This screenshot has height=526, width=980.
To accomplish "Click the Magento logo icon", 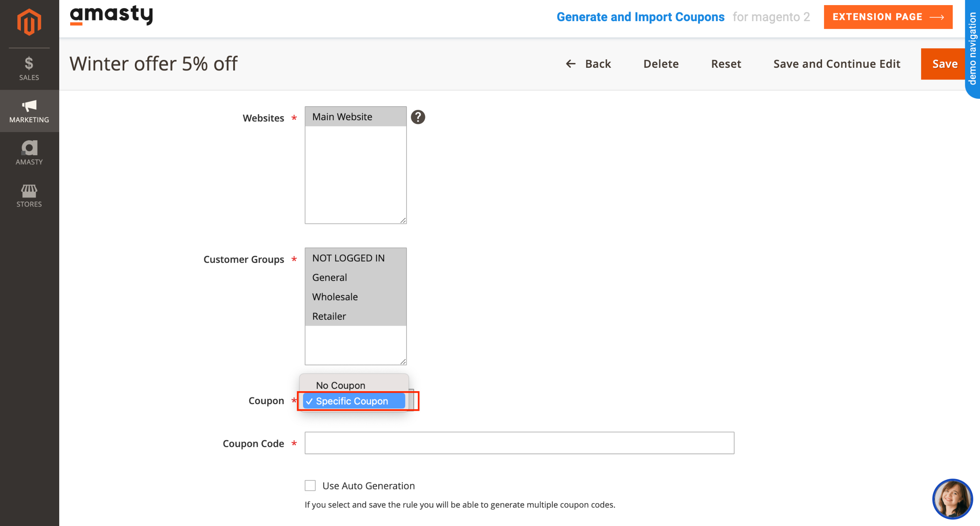I will 29,22.
